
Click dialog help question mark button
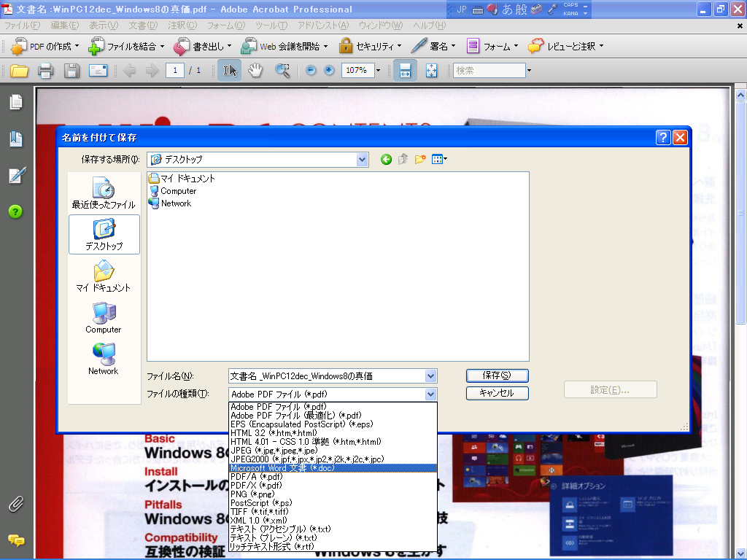(x=663, y=138)
